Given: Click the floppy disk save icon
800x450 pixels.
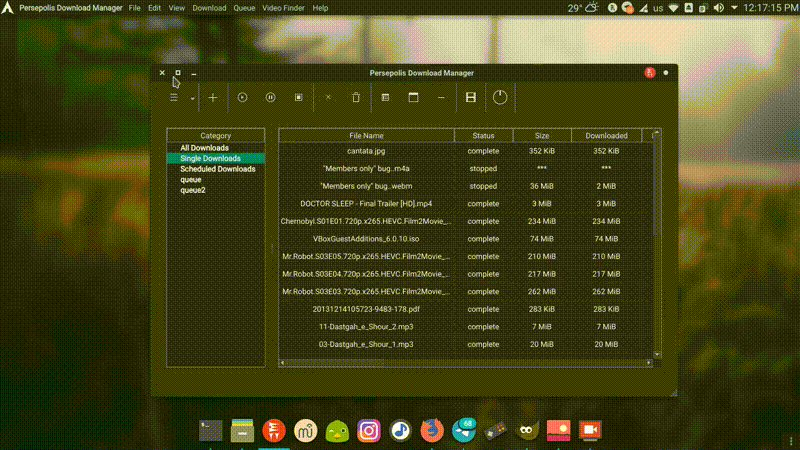Looking at the screenshot, I should (x=471, y=97).
